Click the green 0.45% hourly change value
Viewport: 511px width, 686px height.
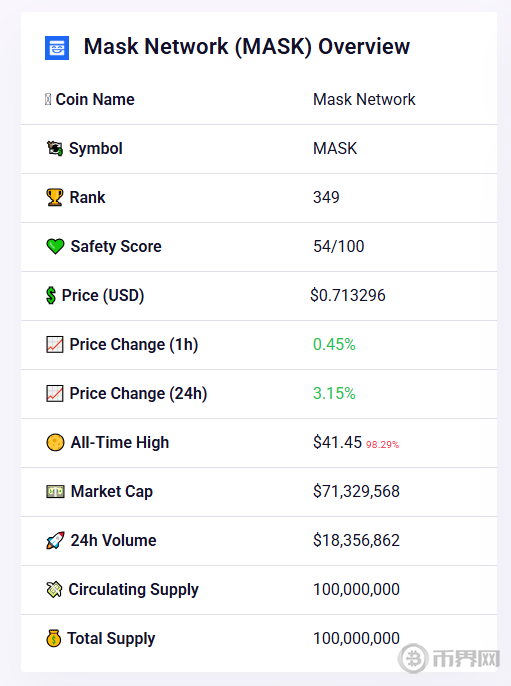point(334,344)
